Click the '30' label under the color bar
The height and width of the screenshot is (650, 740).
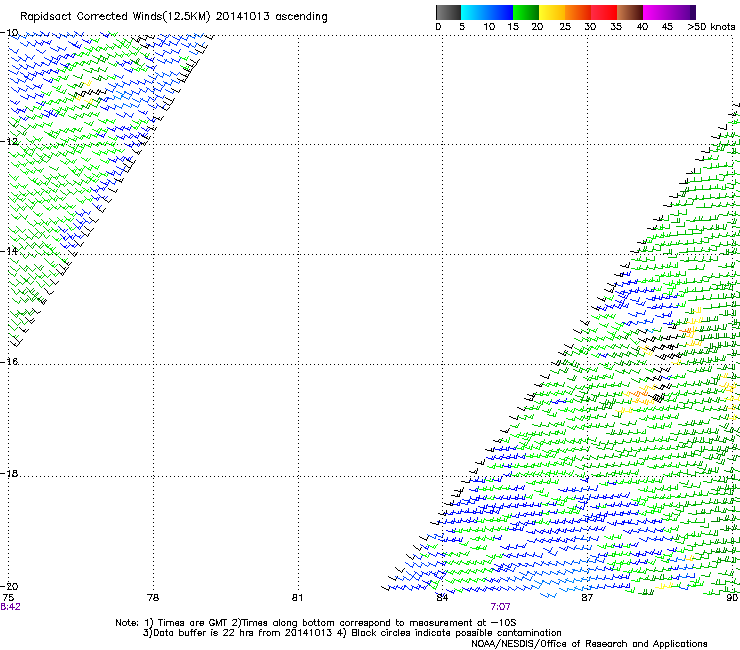(x=590, y=27)
